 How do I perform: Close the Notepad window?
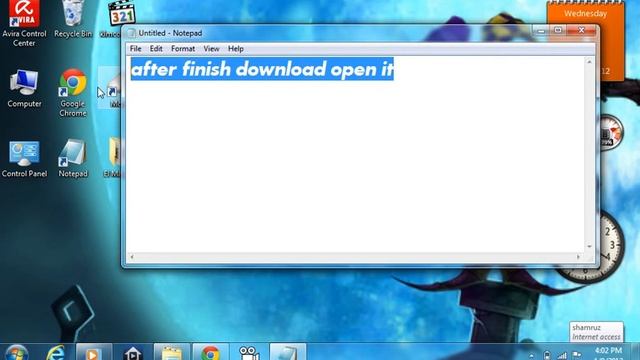click(582, 30)
